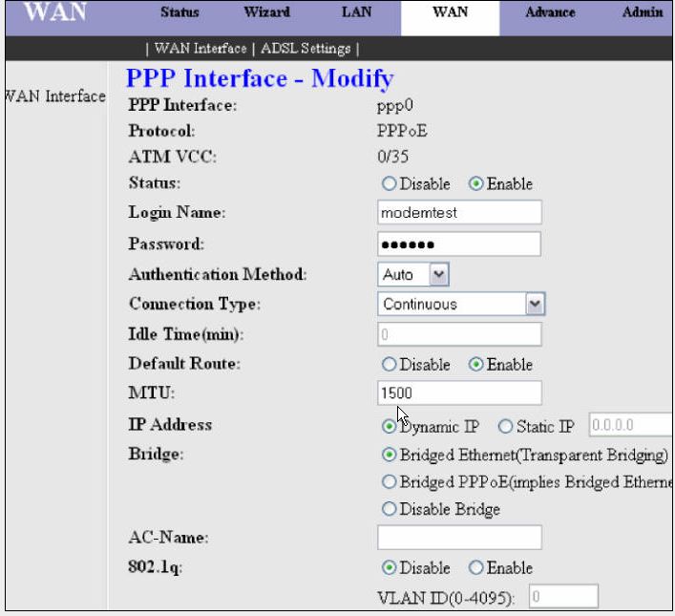
Task: Choose the Static IP option
Action: [x=506, y=426]
